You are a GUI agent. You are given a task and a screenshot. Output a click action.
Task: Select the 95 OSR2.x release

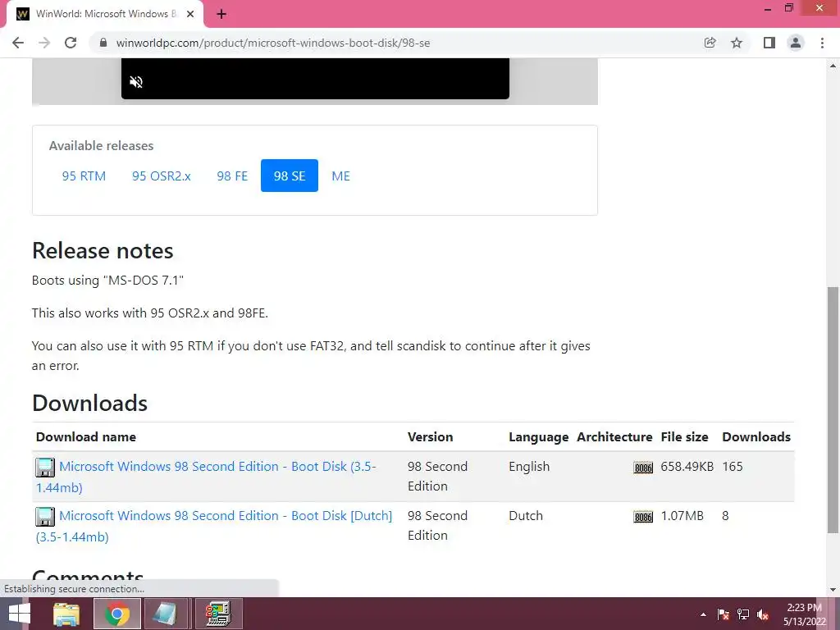pyautogui.click(x=162, y=176)
